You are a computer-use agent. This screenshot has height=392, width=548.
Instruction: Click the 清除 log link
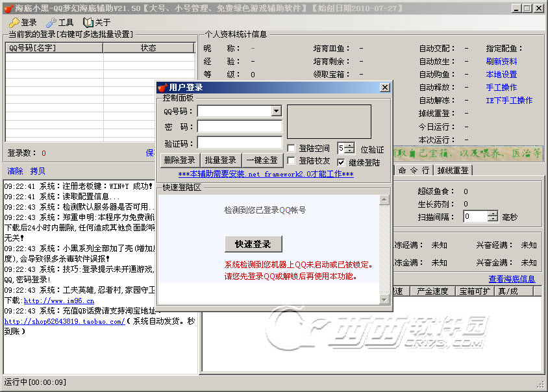click(x=15, y=171)
